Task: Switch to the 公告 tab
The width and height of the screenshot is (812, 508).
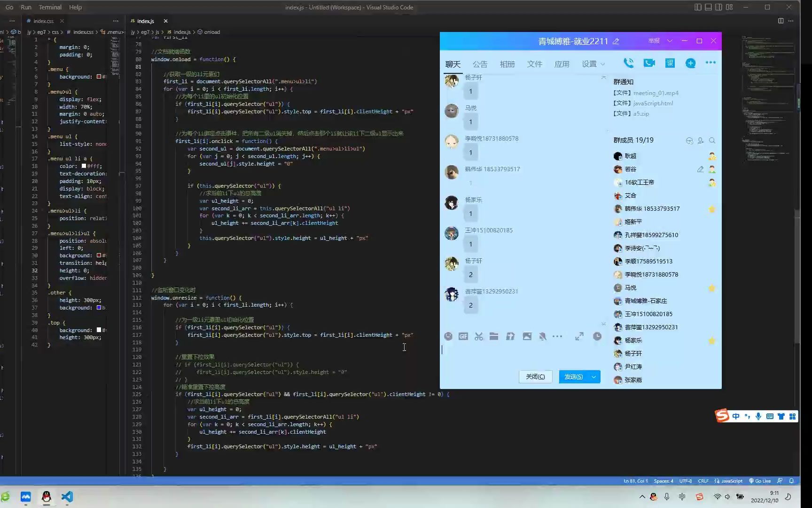Action: (x=480, y=64)
